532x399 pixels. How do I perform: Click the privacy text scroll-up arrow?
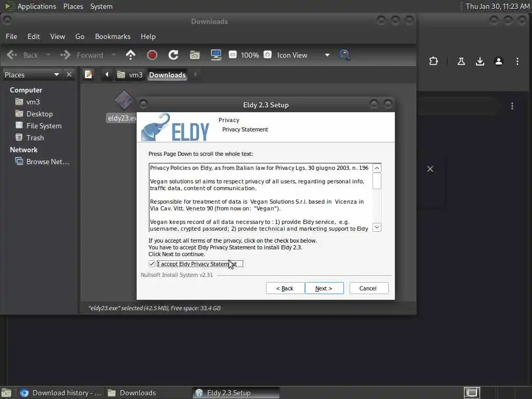coord(377,168)
